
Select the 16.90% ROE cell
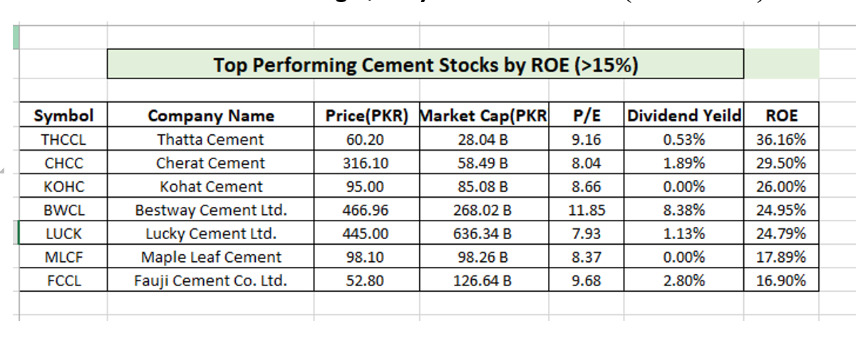coord(781,280)
